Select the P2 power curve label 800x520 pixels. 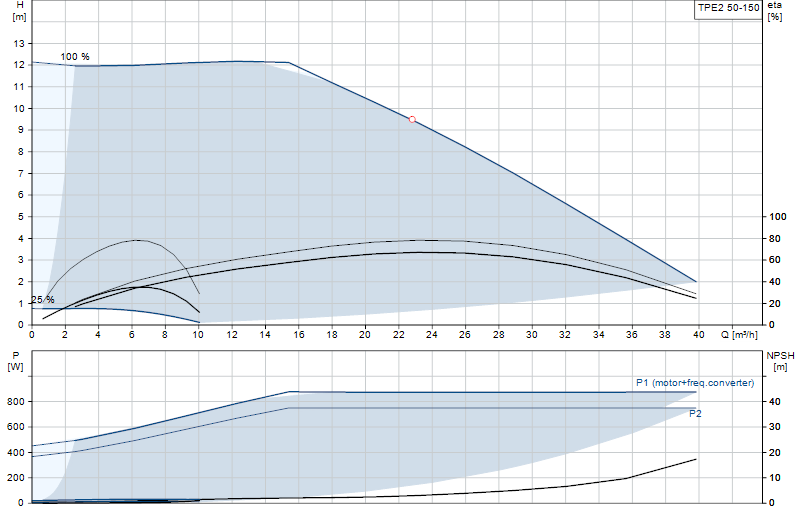click(695, 414)
